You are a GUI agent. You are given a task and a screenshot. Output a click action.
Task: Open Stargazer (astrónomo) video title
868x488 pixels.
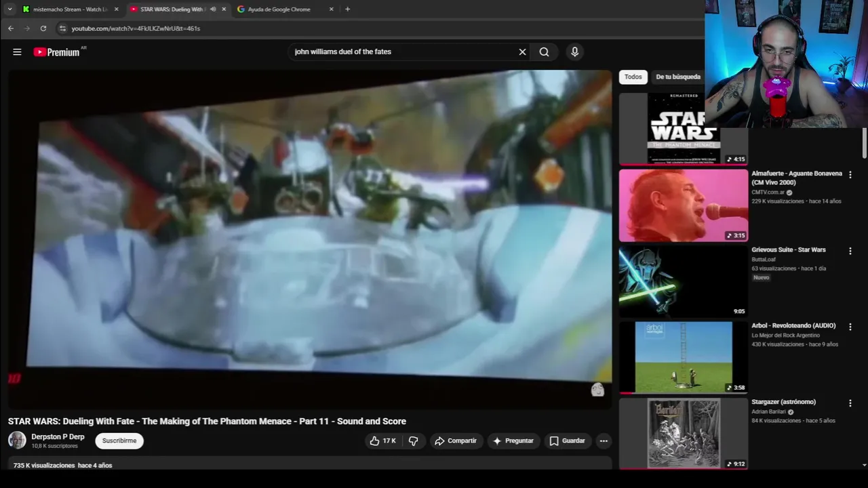coord(783,402)
